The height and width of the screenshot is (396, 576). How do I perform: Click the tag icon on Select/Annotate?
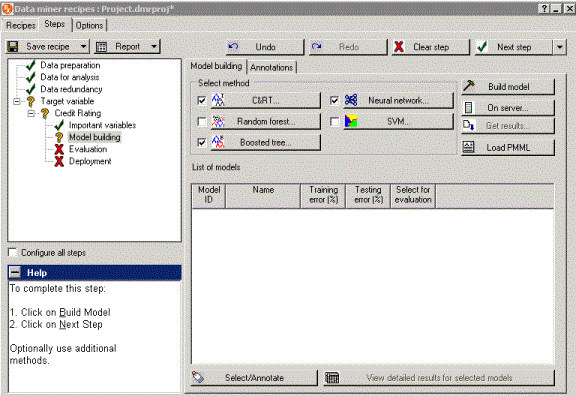click(x=198, y=377)
